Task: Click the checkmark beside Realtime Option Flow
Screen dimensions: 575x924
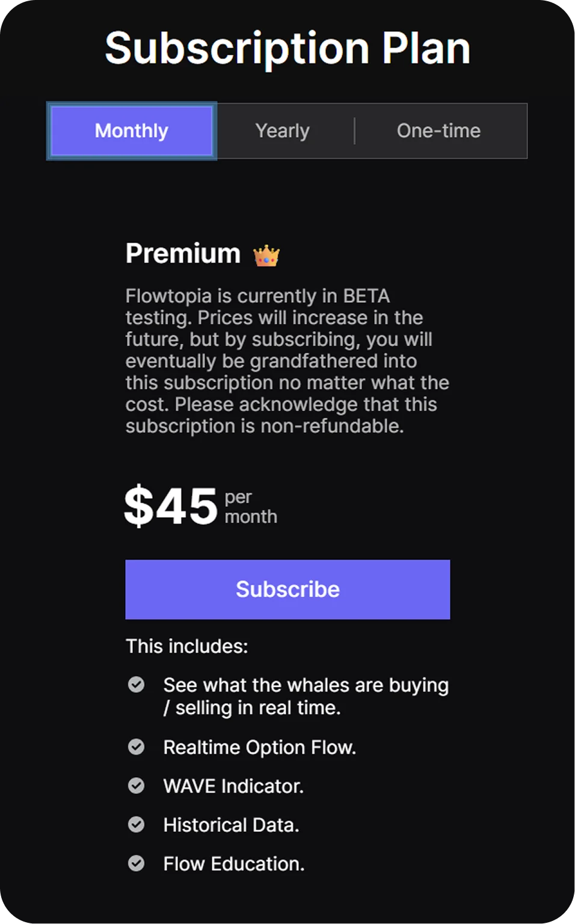Action: [x=137, y=747]
